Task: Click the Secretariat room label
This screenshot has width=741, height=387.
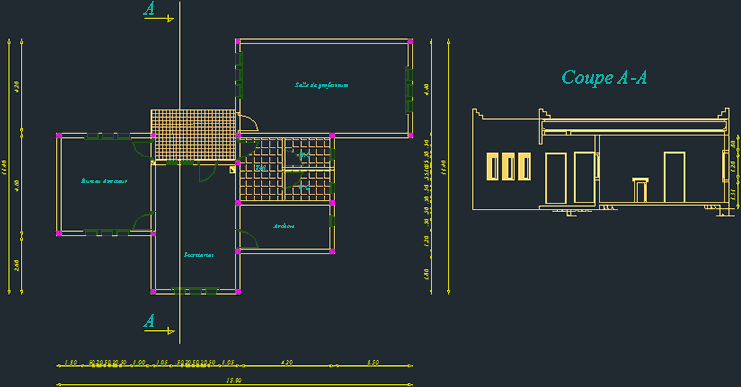Action: [198, 255]
